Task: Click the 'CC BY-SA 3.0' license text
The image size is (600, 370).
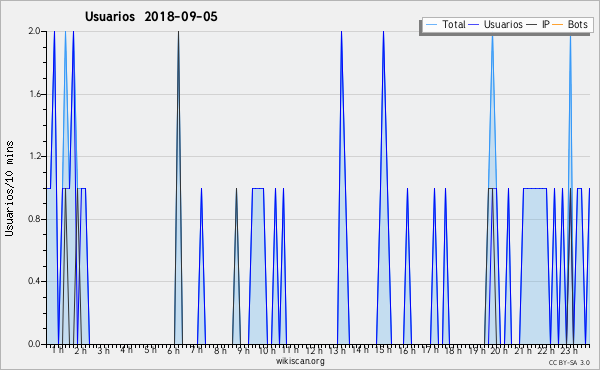Action: (x=569, y=363)
